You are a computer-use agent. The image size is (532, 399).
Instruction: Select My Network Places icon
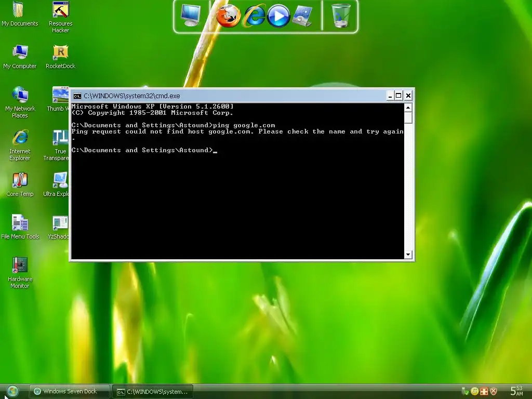pos(20,102)
